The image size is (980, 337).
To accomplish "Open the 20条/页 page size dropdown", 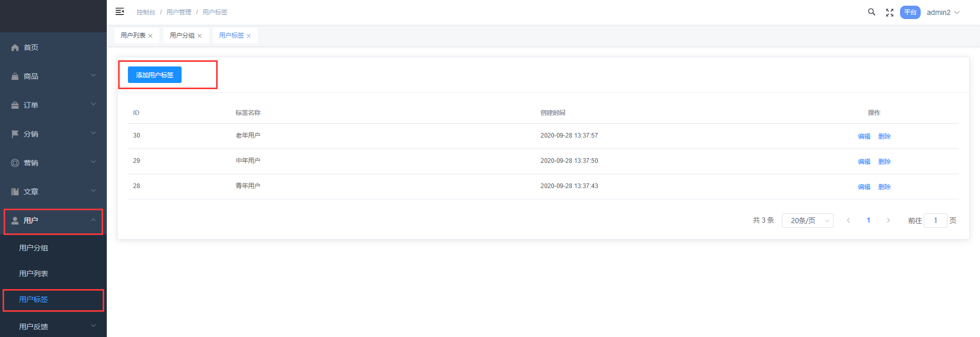I will 807,221.
